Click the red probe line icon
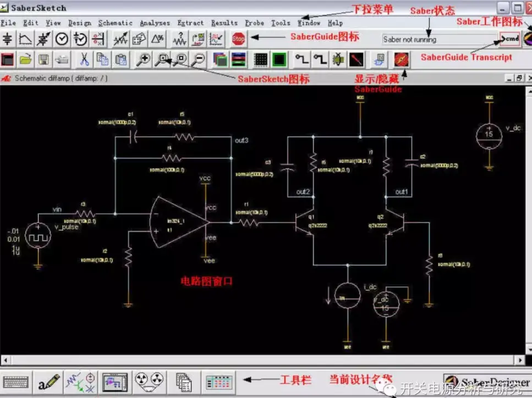The image size is (532, 398). pyautogui.click(x=357, y=60)
